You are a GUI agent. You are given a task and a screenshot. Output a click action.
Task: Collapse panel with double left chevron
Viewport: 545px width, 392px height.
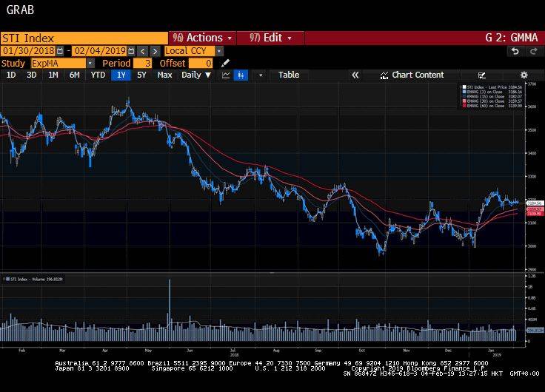[355, 75]
